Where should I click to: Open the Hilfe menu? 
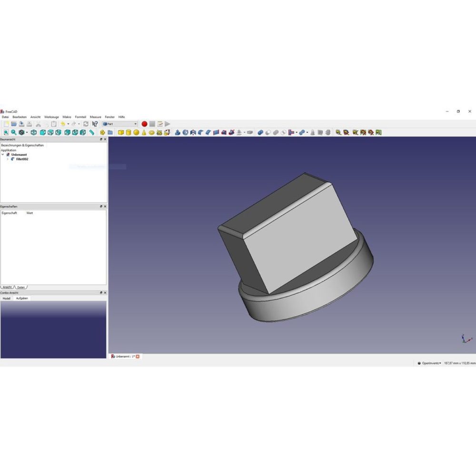121,117
